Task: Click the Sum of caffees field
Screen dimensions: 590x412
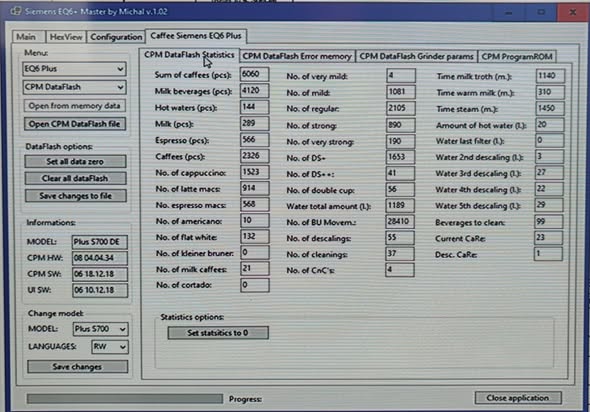Action: [x=254, y=74]
